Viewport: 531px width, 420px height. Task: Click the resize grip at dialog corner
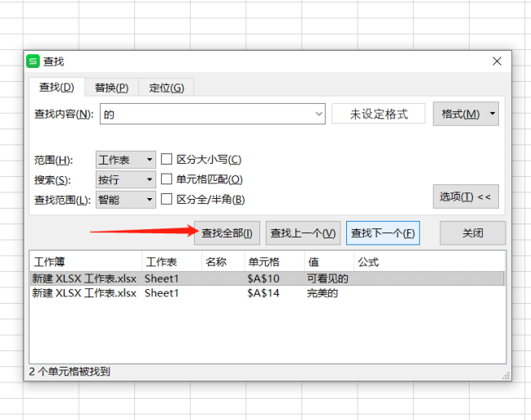[x=506, y=376]
